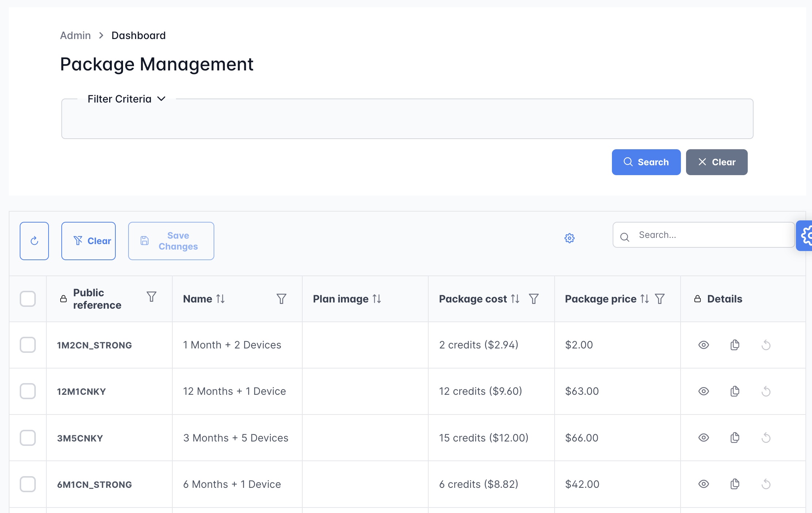Image resolution: width=812 pixels, height=513 pixels.
Task: Run the blue Search button
Action: 646,162
